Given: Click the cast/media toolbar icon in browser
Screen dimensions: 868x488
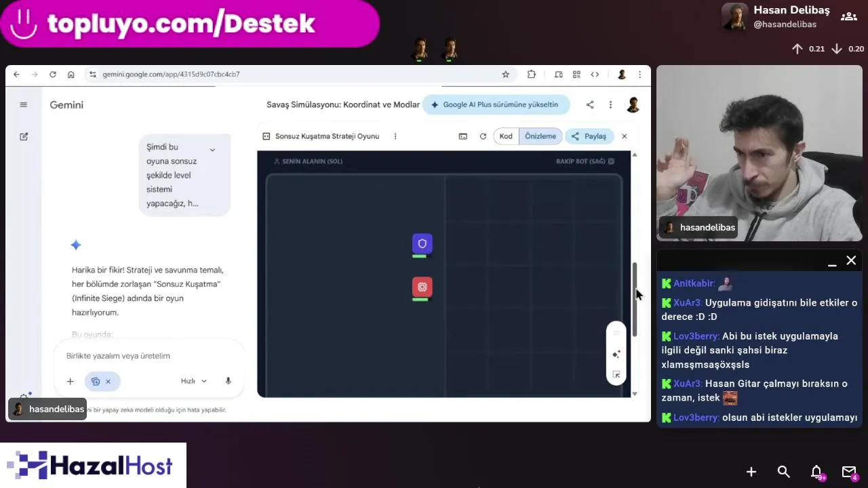Looking at the screenshot, I should click(x=559, y=75).
